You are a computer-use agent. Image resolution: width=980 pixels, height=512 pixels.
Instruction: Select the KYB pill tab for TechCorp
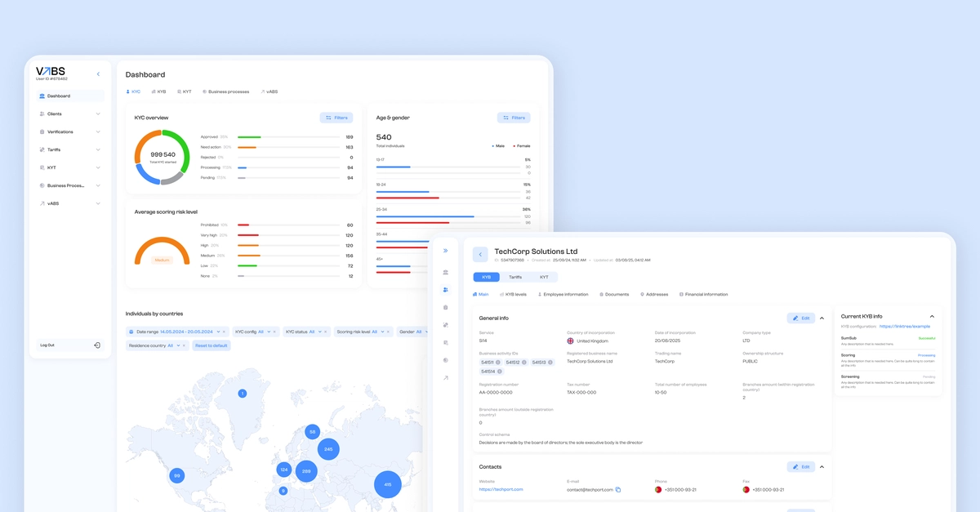click(x=487, y=277)
